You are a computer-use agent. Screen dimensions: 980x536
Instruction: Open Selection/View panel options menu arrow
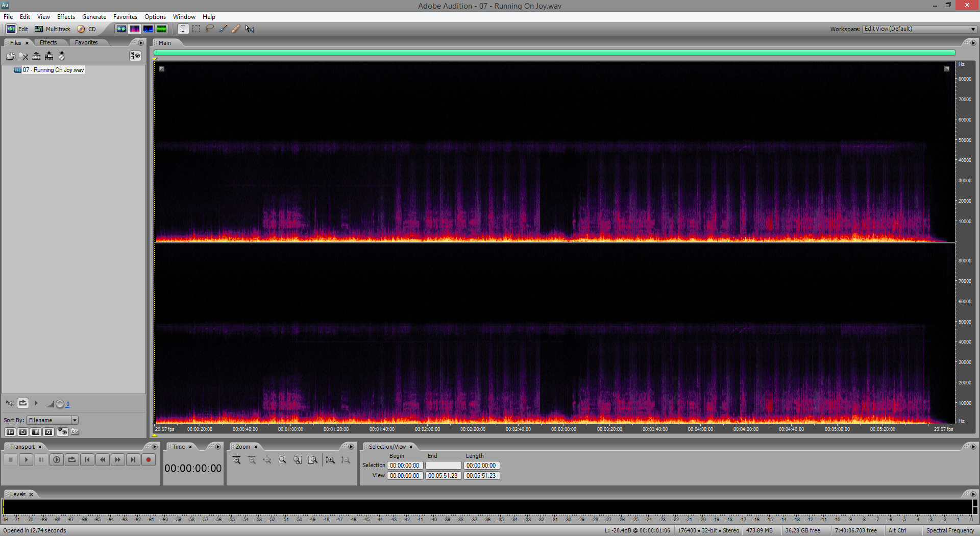973,447
